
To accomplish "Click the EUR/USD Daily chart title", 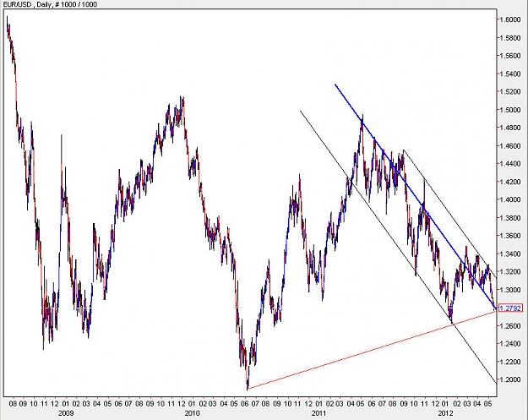I will pyautogui.click(x=49, y=4).
